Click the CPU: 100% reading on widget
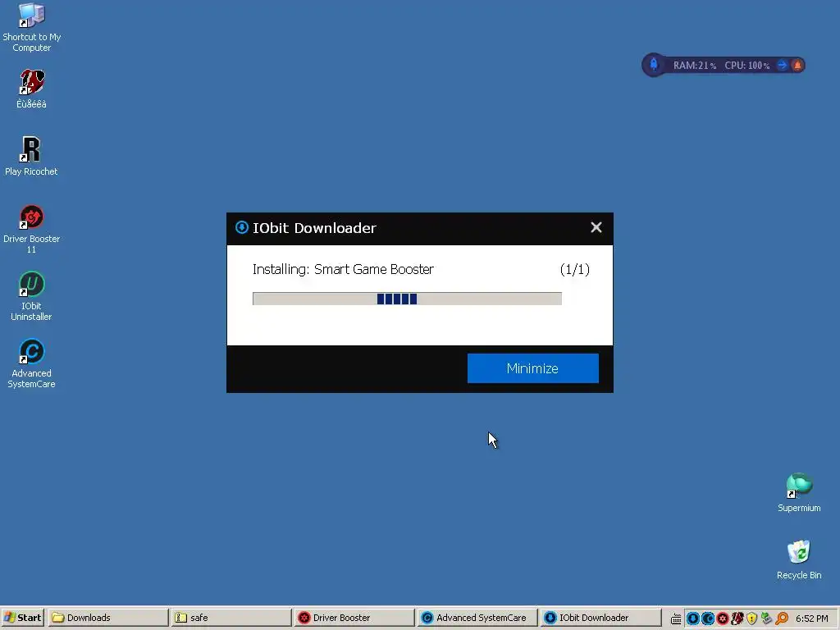Screen dimensions: 840x630 (x=746, y=66)
